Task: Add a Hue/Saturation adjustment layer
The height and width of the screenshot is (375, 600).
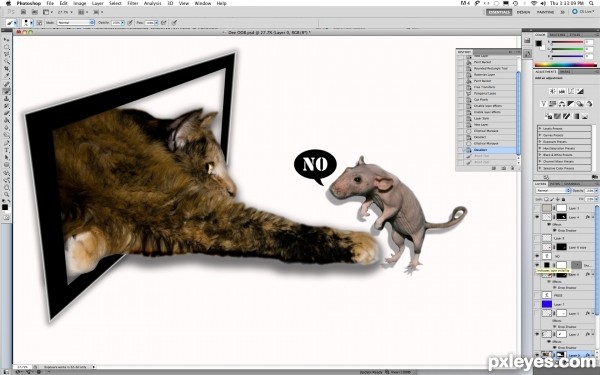Action: click(553, 104)
